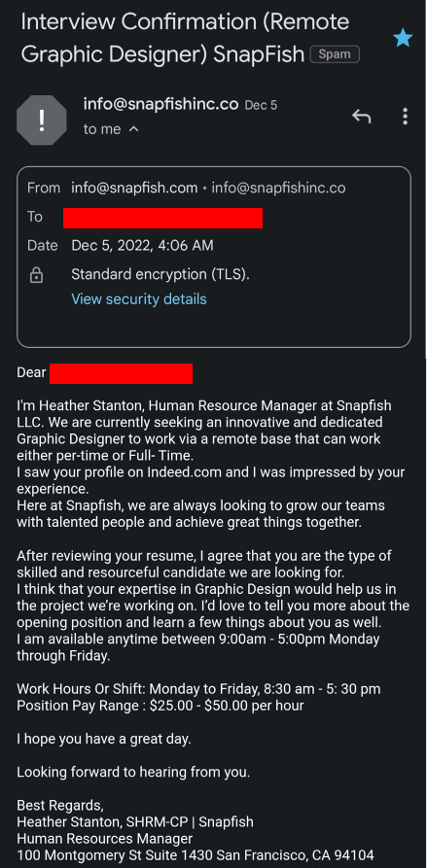Tap the redacted name after Dear
This screenshot has width=427, height=868.
[x=121, y=373]
